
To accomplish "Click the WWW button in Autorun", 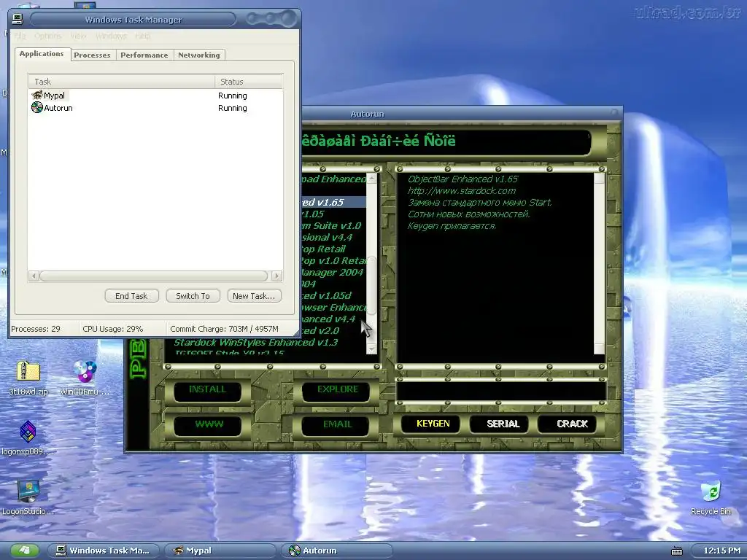I will pyautogui.click(x=208, y=425).
